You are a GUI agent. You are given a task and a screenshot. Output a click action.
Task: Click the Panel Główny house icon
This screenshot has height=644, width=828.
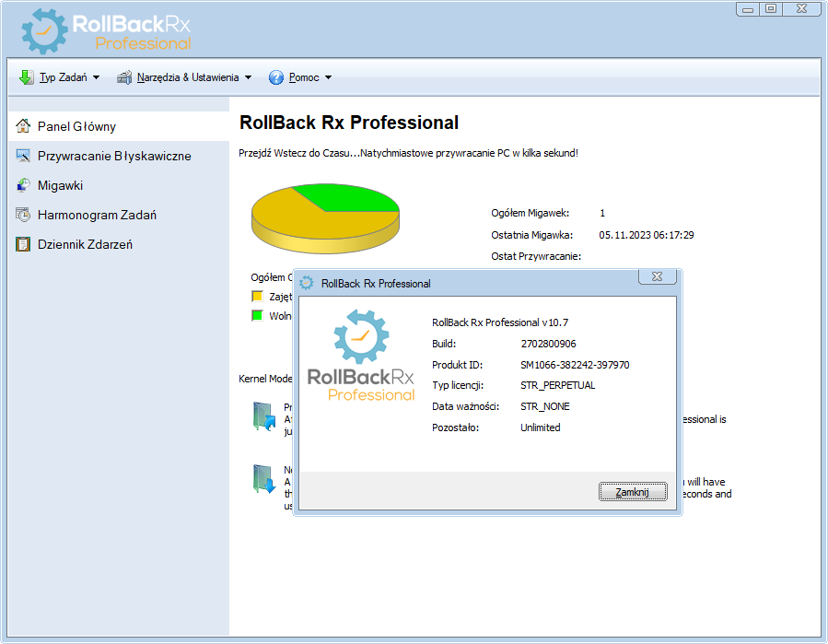23,125
